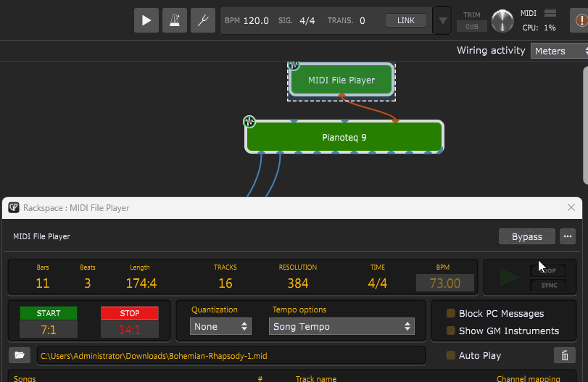Open the MIDI file folder browse icon
The height and width of the screenshot is (382, 588).
click(x=20, y=355)
